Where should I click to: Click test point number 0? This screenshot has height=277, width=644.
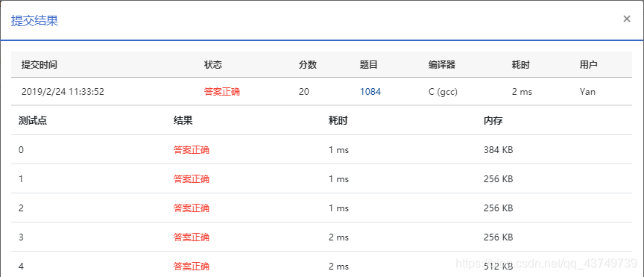coord(21,150)
